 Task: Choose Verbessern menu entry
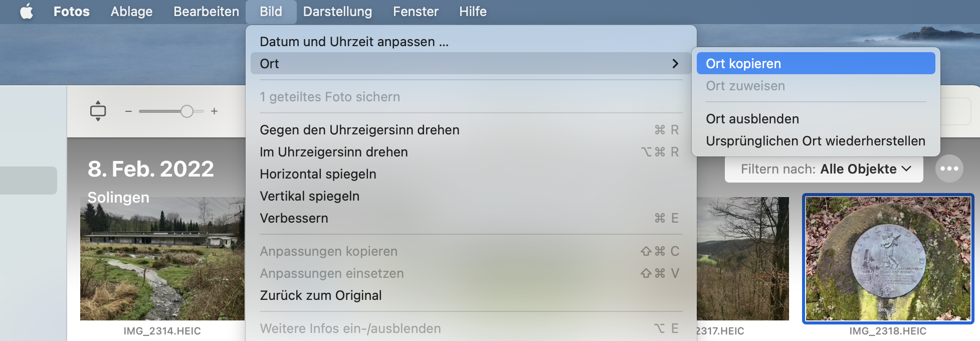(294, 218)
